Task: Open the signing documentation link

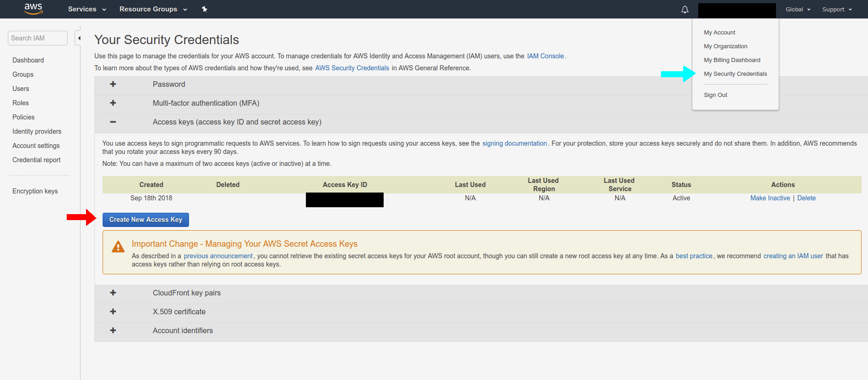Action: point(514,143)
